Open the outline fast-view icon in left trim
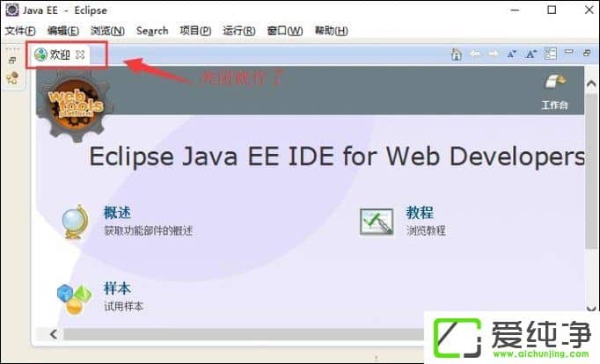This screenshot has height=364, width=600. pyautogui.click(x=12, y=78)
